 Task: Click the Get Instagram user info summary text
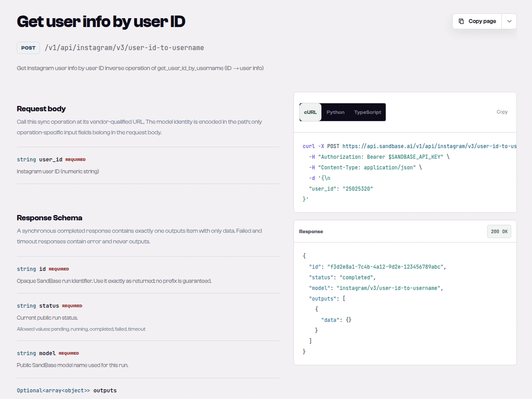pos(140,68)
